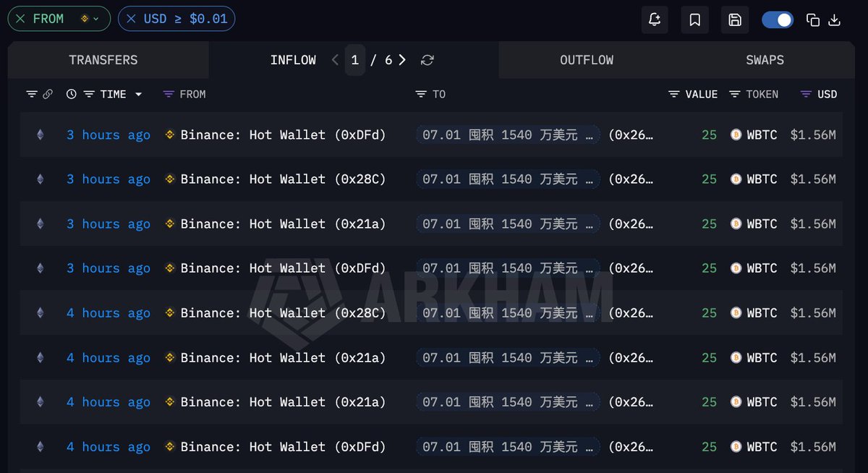Click Binance logo in 4 hours ago 0x28C row
868x473 pixels.
point(170,313)
